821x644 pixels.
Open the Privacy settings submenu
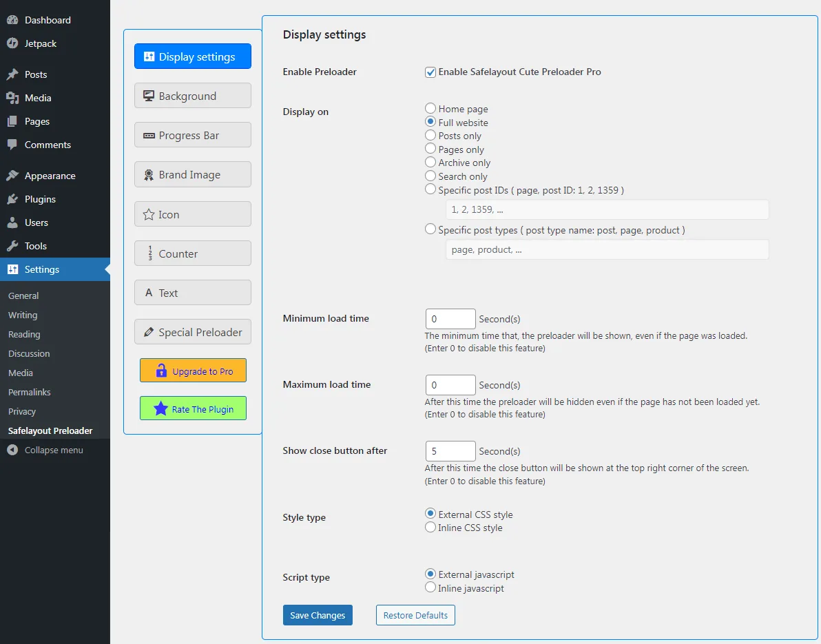click(22, 411)
